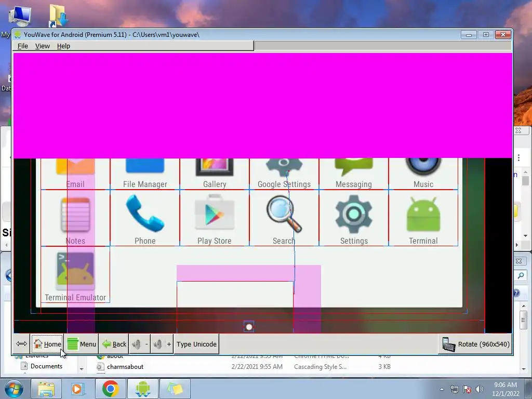
Task: Open the Phone app icon
Action: tap(145, 214)
